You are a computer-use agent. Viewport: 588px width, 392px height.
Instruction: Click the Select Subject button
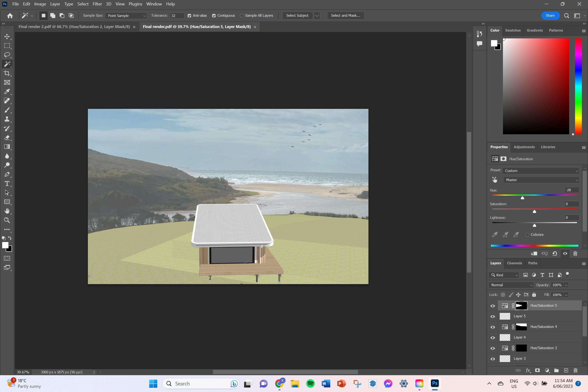coord(297,16)
